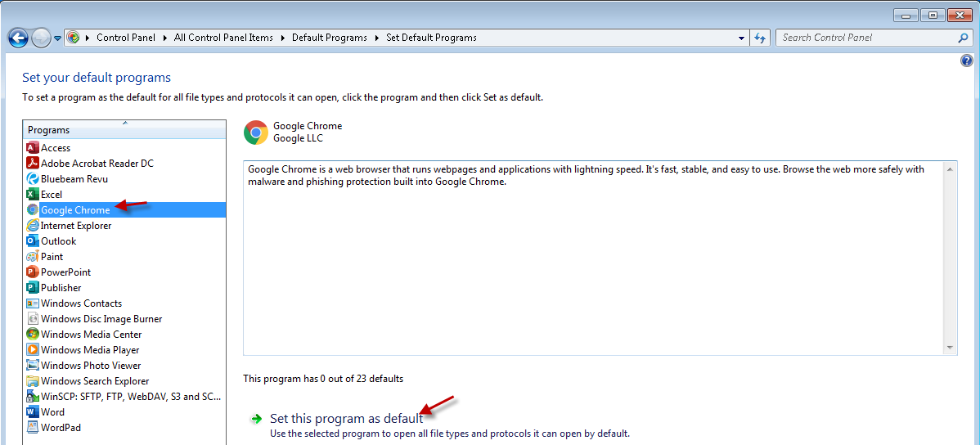Click the WordPad icon in list
Screen dimensions: 980x445
click(33, 428)
